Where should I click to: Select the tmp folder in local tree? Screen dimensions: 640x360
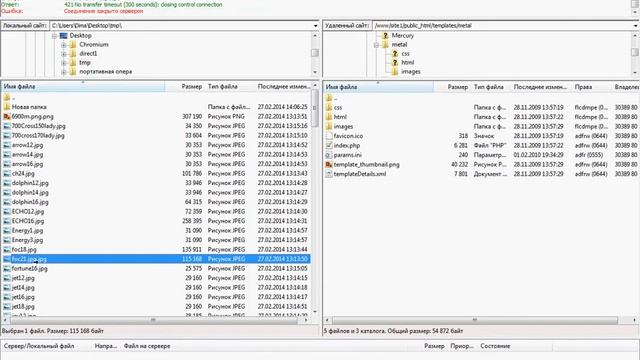84,63
